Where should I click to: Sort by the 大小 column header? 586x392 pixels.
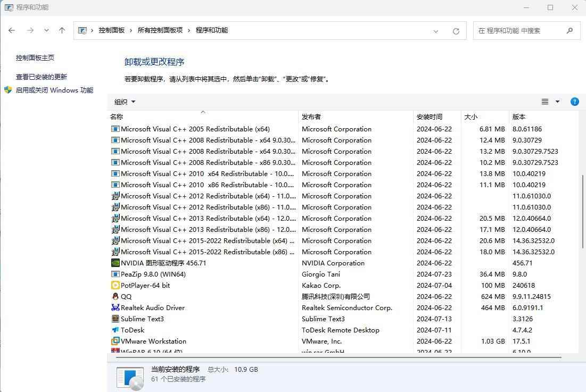click(x=485, y=116)
